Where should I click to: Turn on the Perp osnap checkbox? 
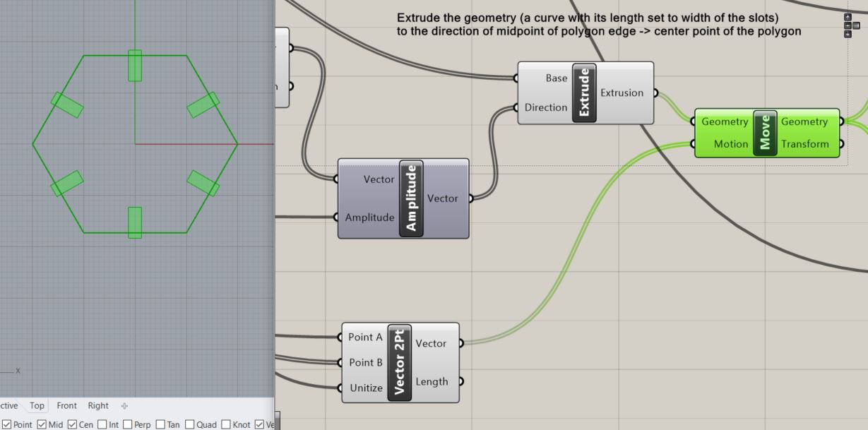point(128,424)
